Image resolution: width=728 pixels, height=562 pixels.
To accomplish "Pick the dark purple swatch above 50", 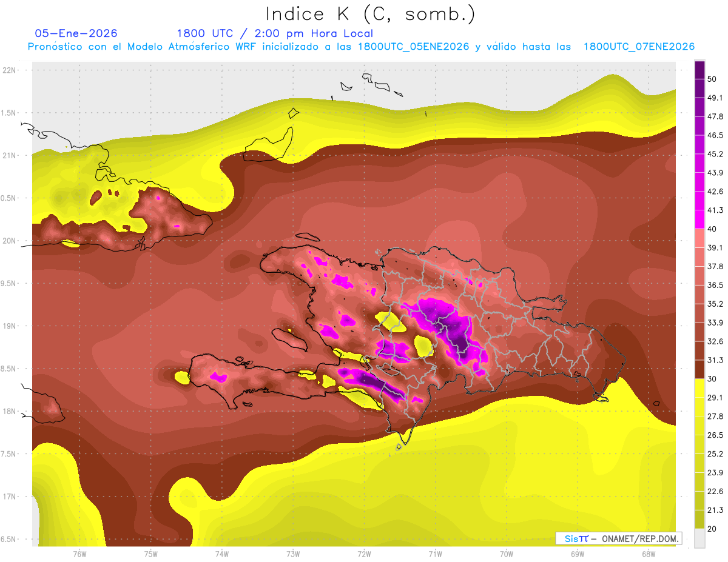I will [699, 70].
